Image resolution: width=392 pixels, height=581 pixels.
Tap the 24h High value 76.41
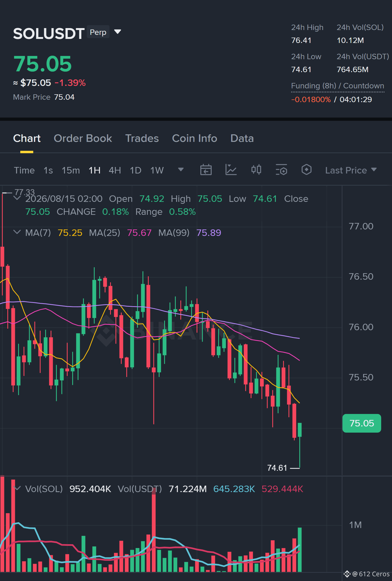coord(301,40)
